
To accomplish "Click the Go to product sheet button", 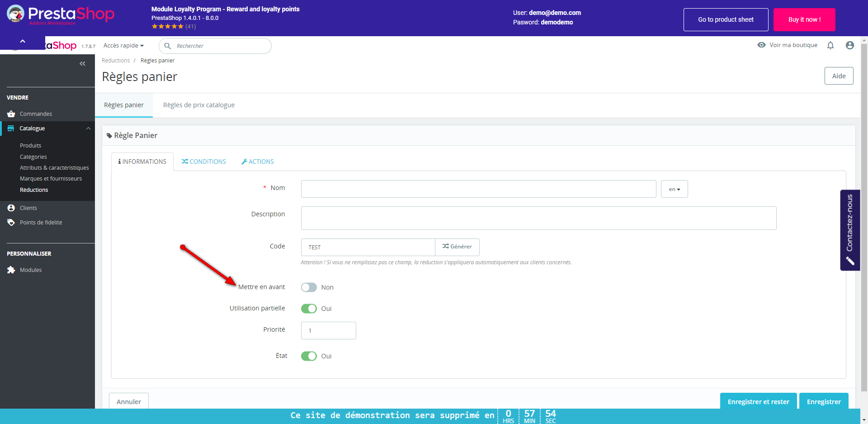I will 726,19.
